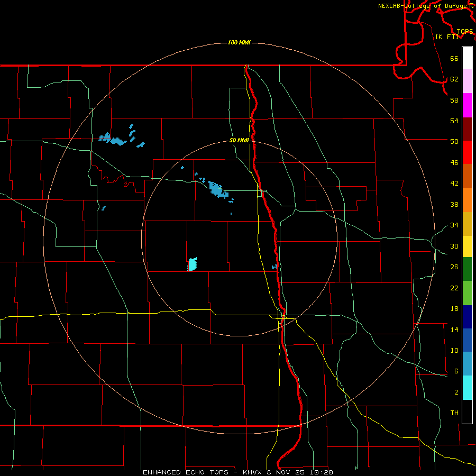Image resolution: width=476 pixels, height=476 pixels.
Task: Select the 62 legend label
Action: (x=454, y=79)
